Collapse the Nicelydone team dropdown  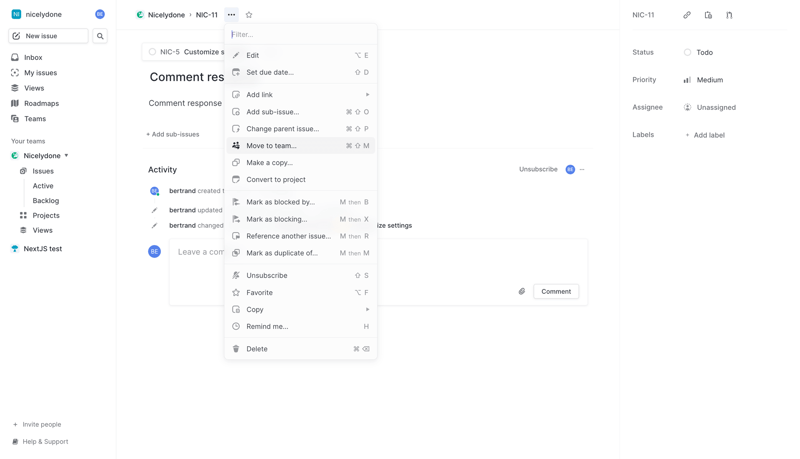coord(66,156)
